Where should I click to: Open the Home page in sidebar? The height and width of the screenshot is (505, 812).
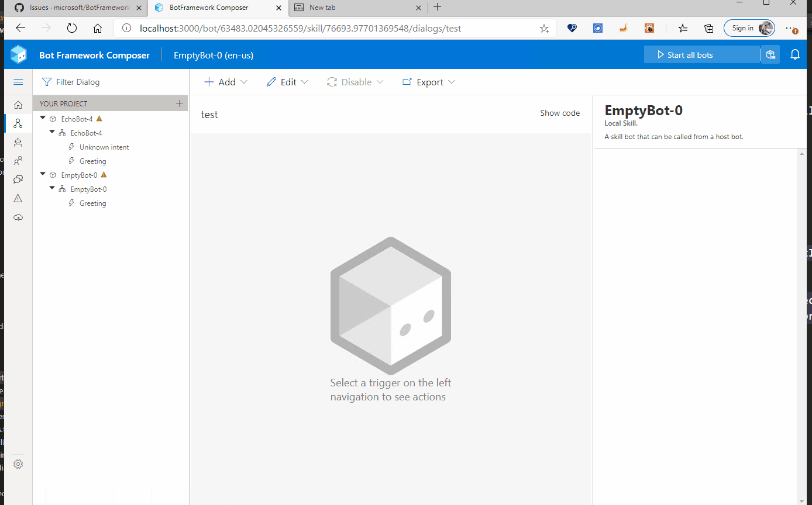coord(18,105)
